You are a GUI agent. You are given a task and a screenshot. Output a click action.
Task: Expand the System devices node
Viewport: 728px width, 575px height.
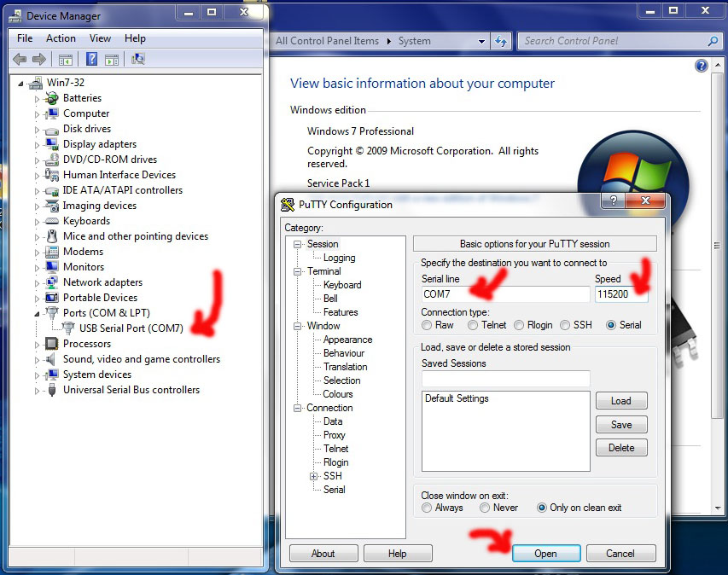pyautogui.click(x=37, y=375)
